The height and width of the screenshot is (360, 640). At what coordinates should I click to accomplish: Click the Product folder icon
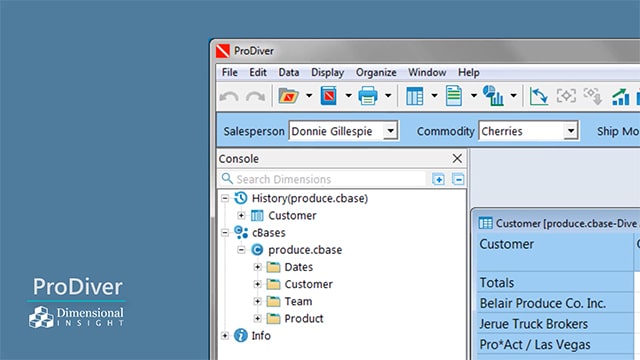273,318
